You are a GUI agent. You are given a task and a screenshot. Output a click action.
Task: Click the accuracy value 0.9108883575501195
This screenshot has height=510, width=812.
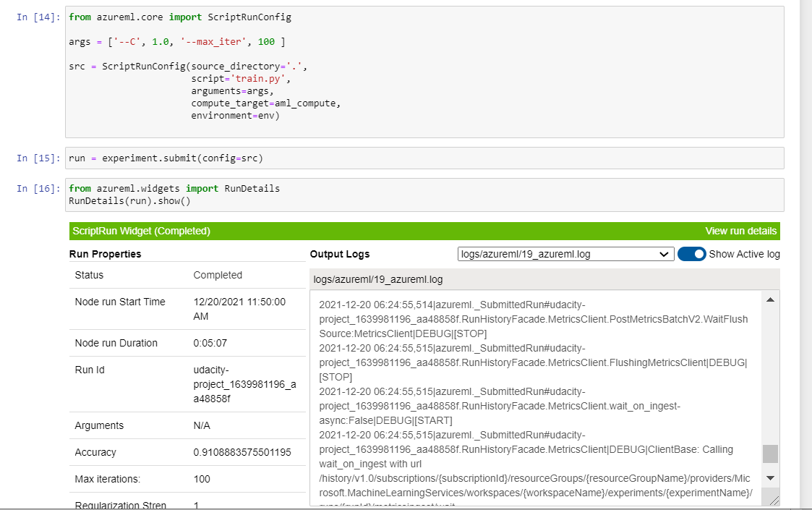tap(242, 452)
